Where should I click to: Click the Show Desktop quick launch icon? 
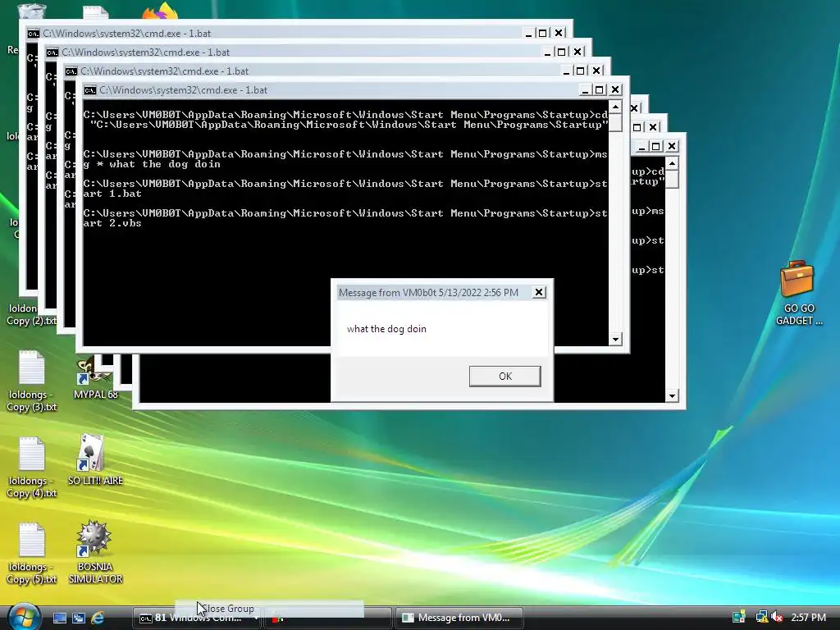coord(59,618)
